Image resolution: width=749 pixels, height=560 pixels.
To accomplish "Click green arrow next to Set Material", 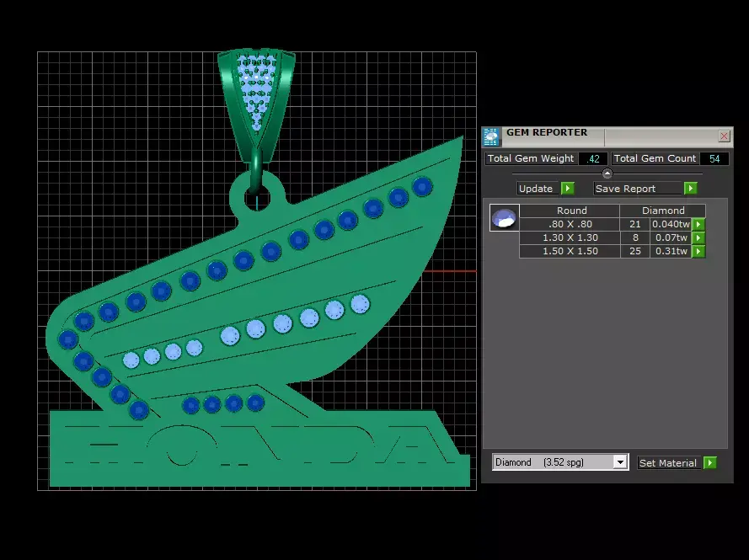I will [x=710, y=462].
